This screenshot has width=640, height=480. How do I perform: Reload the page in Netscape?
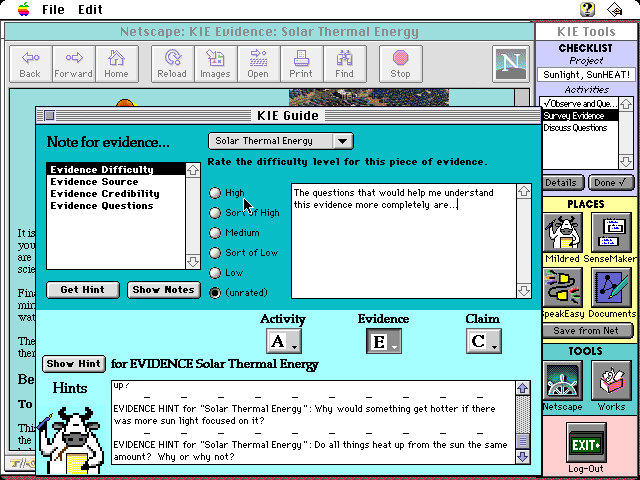(x=172, y=64)
